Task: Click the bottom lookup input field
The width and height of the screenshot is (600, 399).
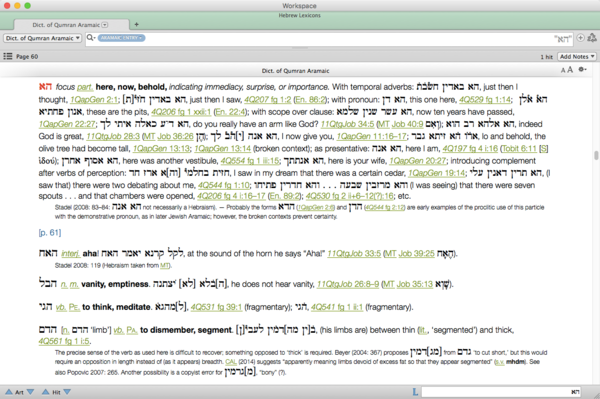Action: tap(501, 392)
